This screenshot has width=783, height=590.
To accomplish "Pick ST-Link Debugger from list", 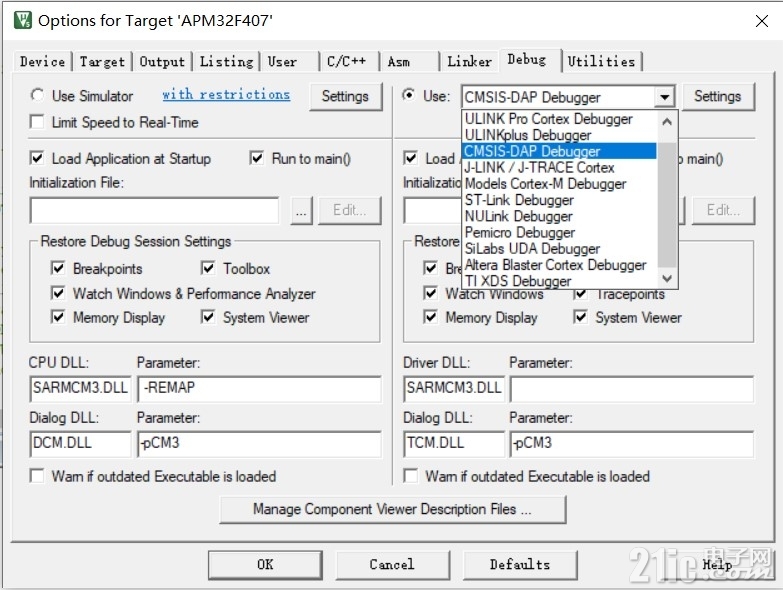I will [559, 200].
